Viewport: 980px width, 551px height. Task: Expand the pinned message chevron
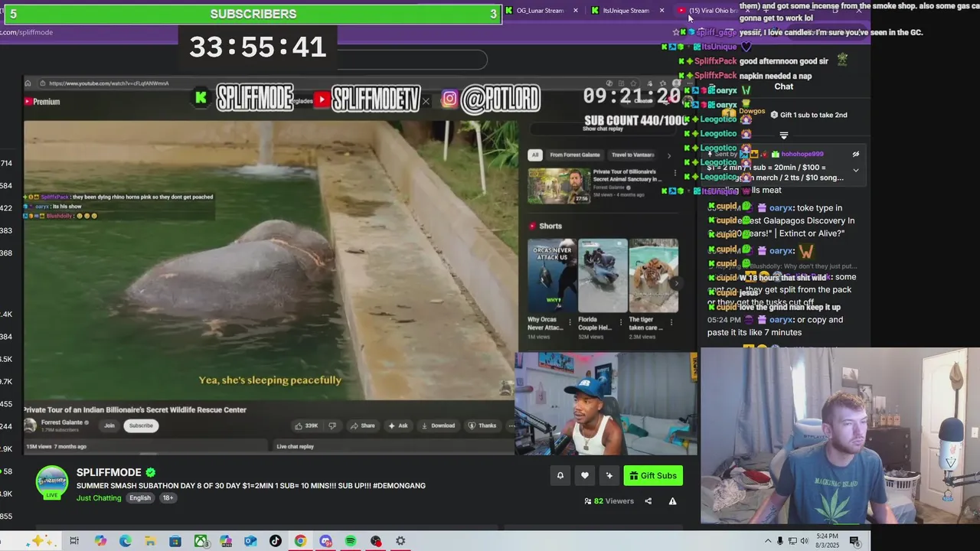click(856, 171)
